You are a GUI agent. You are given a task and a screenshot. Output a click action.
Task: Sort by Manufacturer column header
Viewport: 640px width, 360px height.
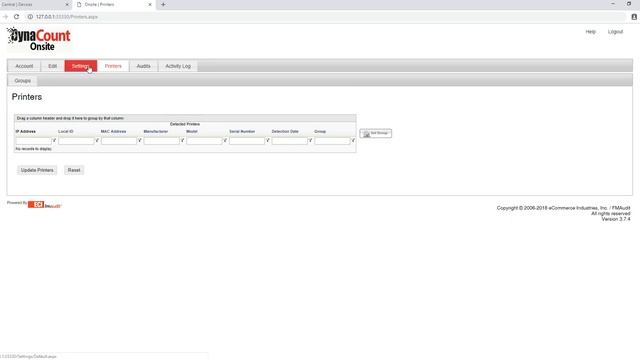156,131
